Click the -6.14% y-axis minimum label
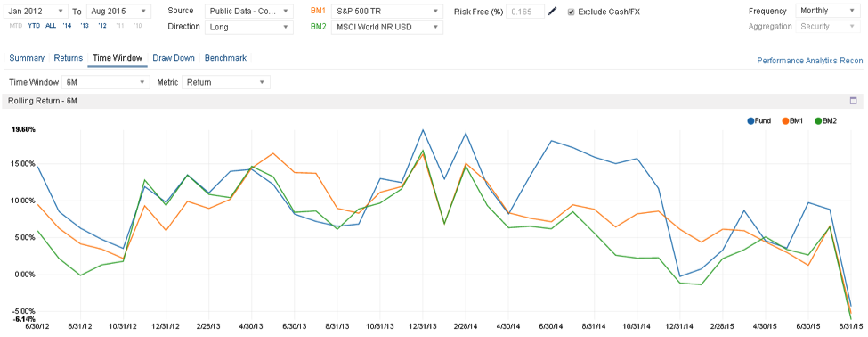 (24, 319)
